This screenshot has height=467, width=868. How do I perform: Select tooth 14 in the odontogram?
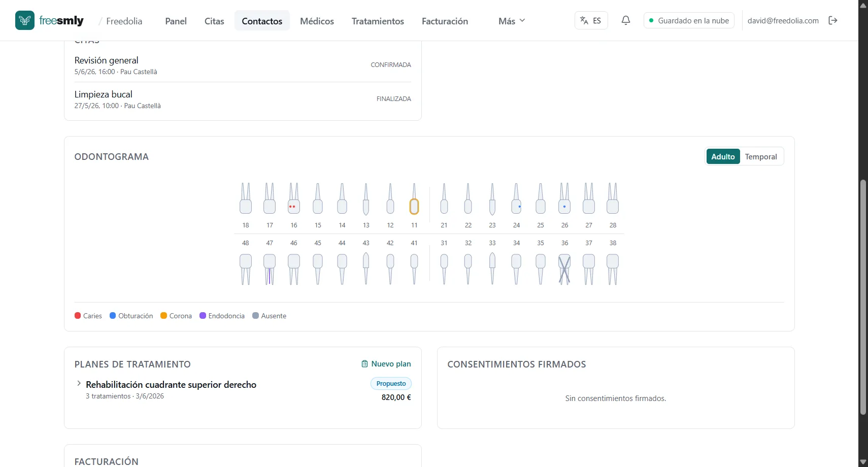[342, 198]
